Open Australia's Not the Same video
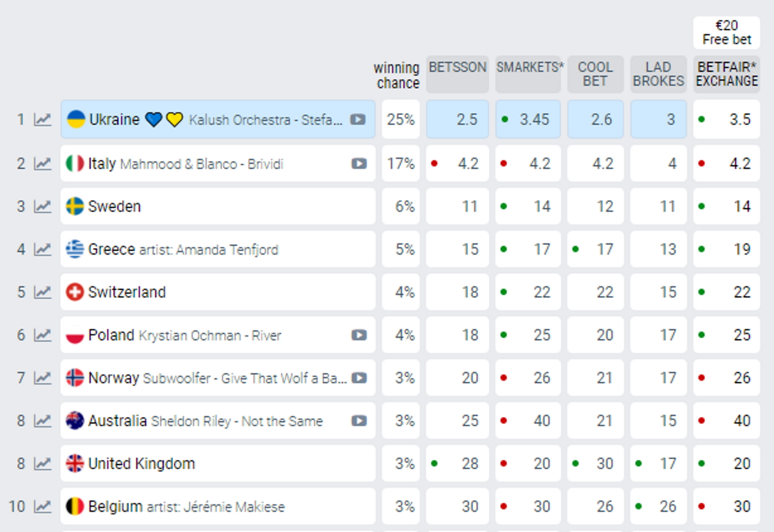 359,421
